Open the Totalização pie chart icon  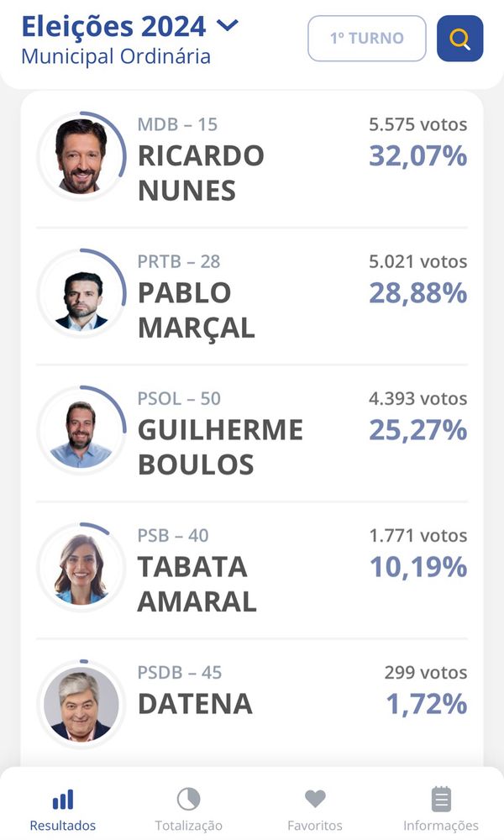[x=188, y=800]
